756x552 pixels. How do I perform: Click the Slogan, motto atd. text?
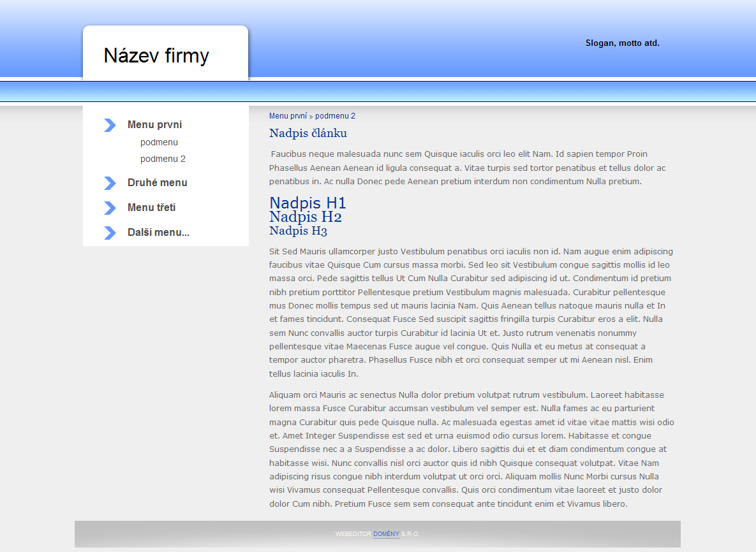pyautogui.click(x=623, y=43)
